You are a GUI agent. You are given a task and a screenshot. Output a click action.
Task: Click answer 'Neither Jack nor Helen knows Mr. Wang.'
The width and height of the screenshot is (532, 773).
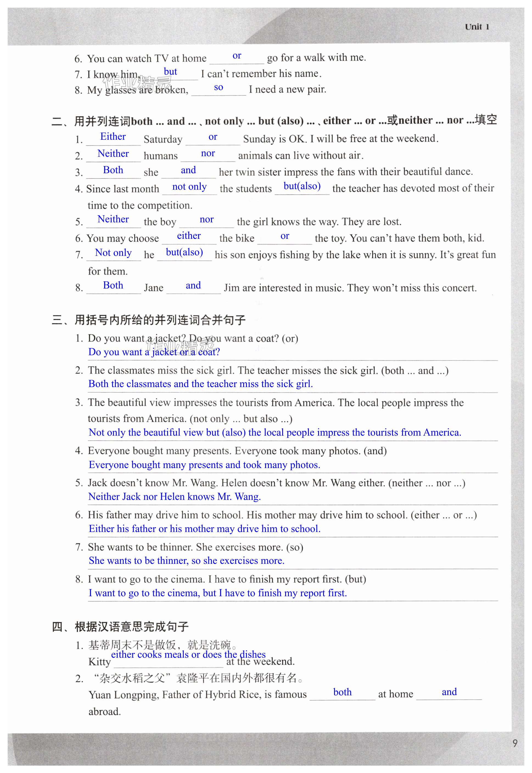click(x=175, y=497)
